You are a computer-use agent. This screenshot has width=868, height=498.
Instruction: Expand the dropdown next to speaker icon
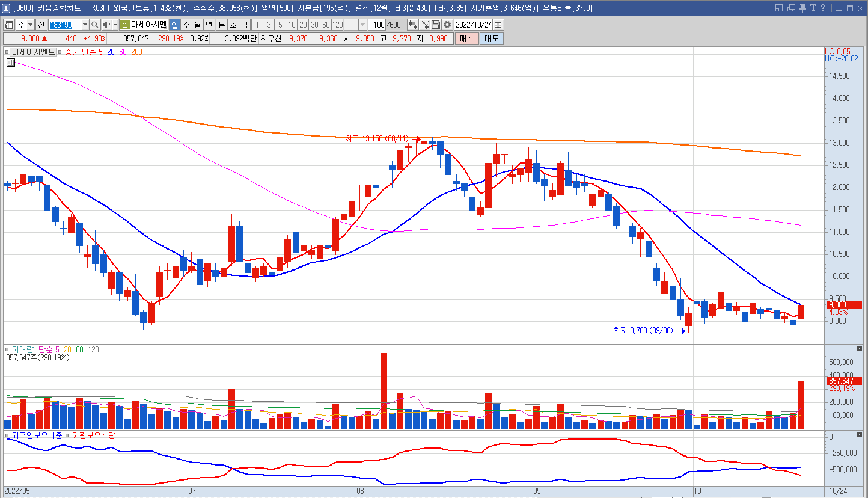[115, 25]
